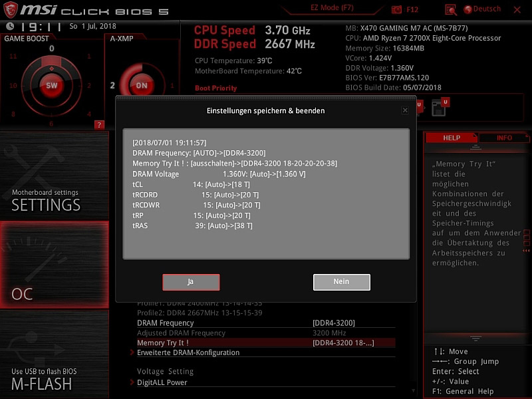Toggle the Game Boost SW knob

pos(52,85)
